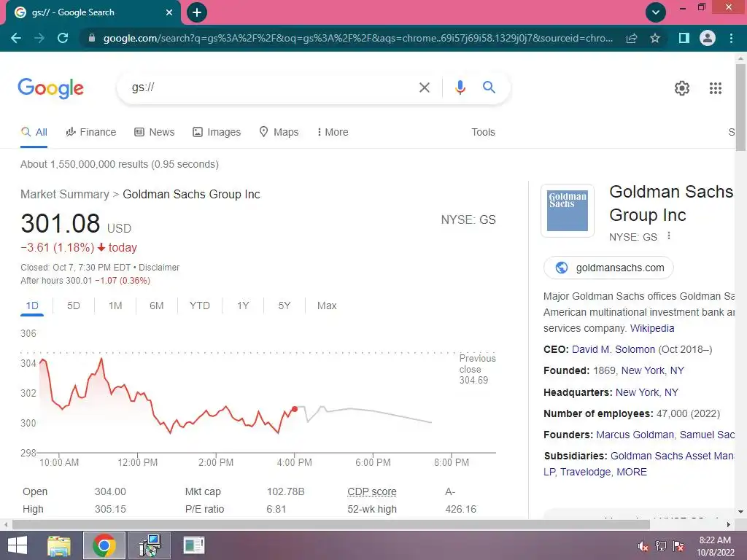
Task: Click the site lock icon in address bar
Action: 91,38
